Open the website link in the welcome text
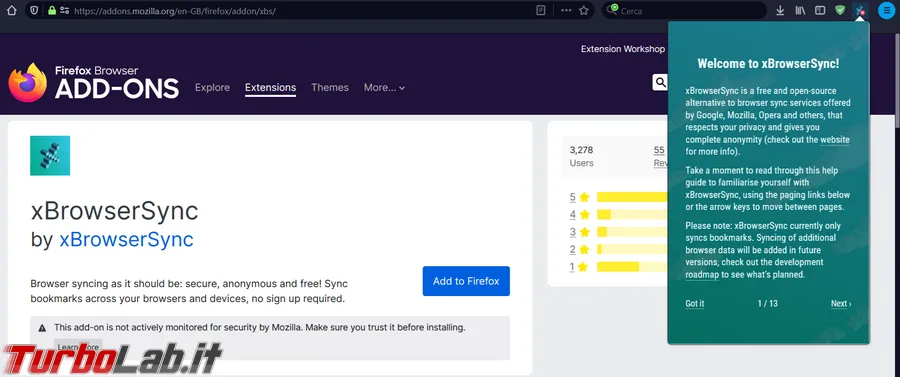The image size is (900, 377). (835, 140)
